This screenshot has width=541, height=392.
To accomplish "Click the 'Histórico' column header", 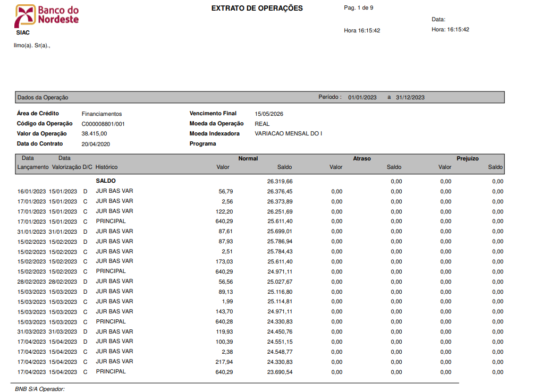I will point(107,167).
